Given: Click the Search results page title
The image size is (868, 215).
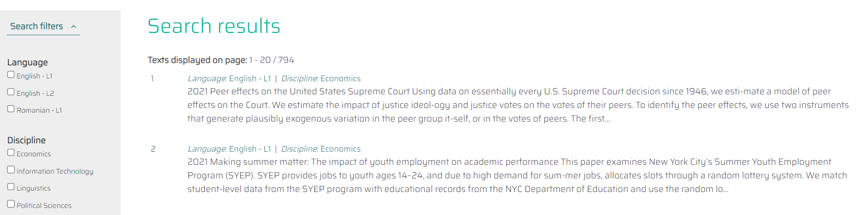Looking at the screenshot, I should click(214, 26).
